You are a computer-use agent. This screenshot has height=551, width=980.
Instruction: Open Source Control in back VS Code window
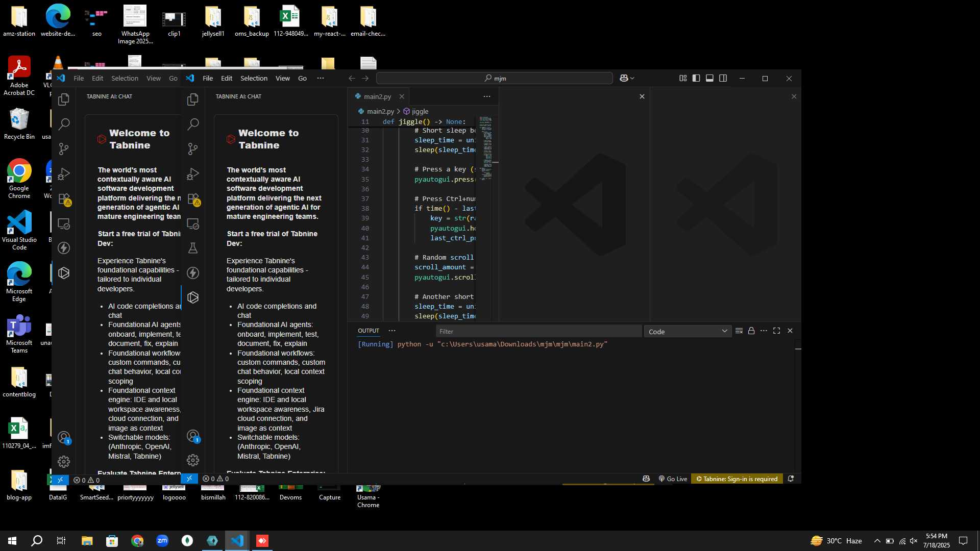pyautogui.click(x=64, y=149)
